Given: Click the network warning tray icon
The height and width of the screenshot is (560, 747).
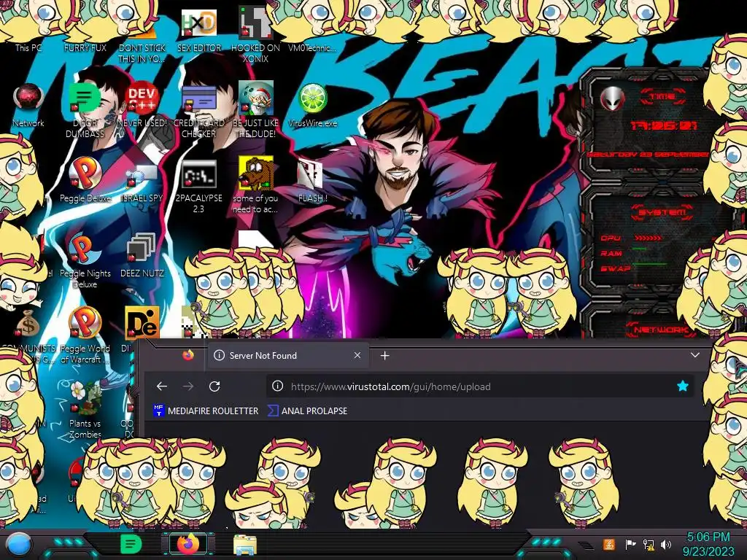Looking at the screenshot, I should (x=649, y=544).
